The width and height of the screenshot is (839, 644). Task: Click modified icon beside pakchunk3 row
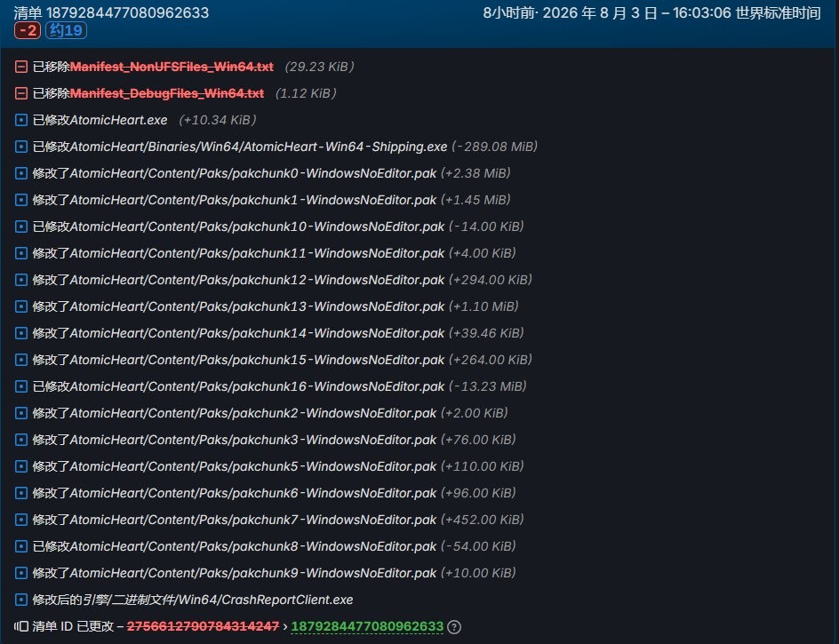pyautogui.click(x=20, y=440)
